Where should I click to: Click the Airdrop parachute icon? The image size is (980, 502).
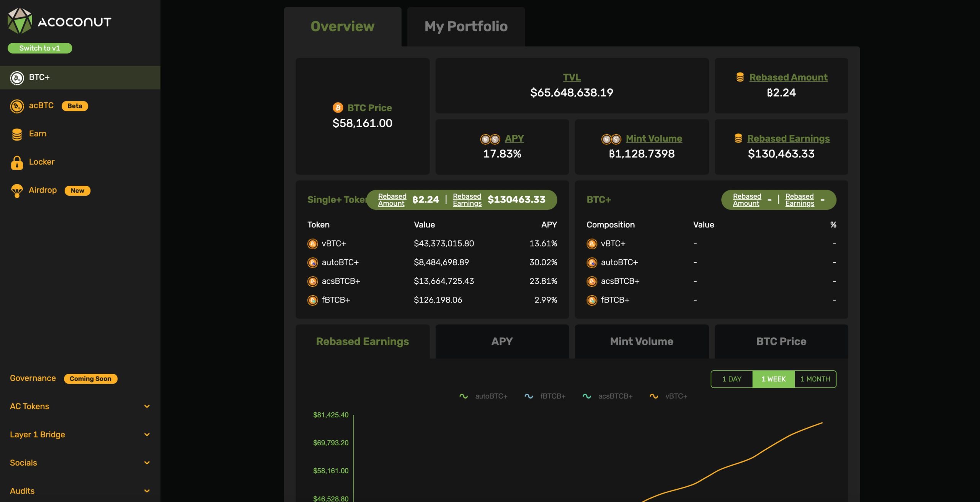17,191
